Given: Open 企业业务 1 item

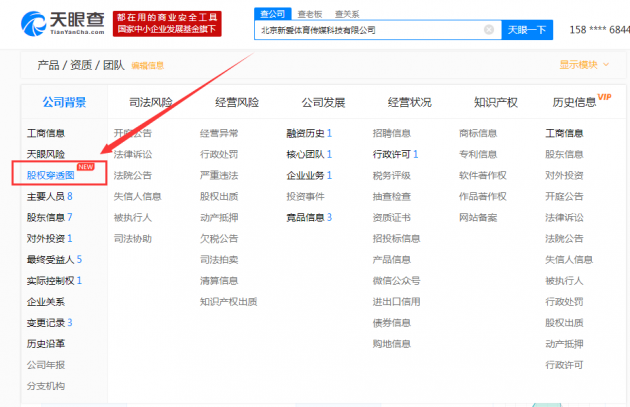Looking at the screenshot, I should (x=309, y=175).
